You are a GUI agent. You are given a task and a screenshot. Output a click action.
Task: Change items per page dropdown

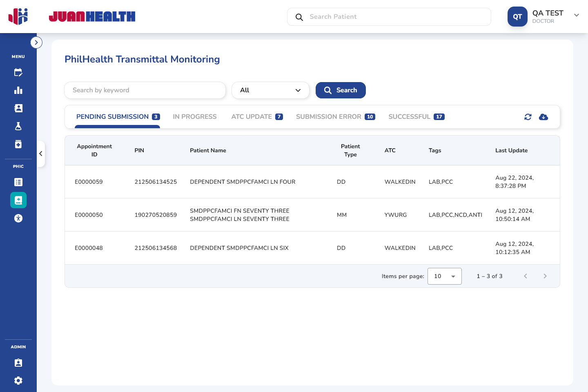445,276
